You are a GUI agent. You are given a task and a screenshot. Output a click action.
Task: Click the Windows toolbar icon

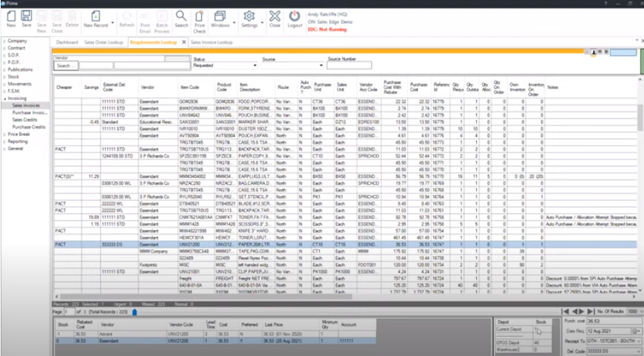tap(220, 16)
